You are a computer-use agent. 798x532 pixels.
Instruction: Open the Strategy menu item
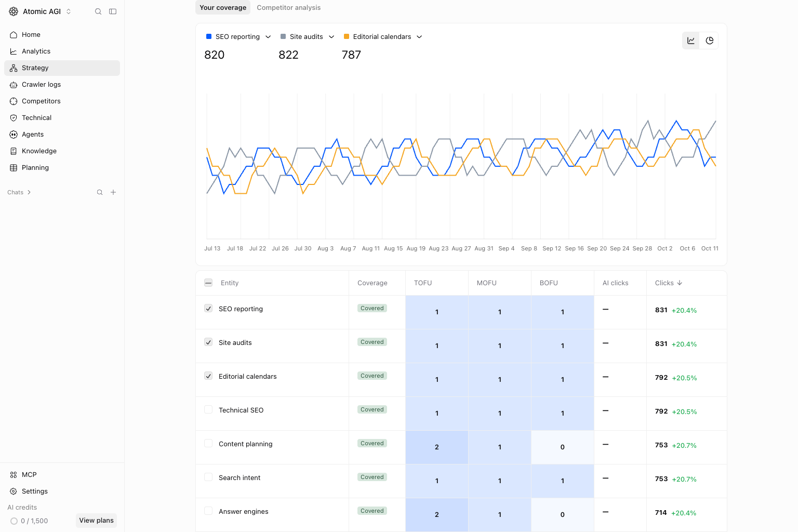pos(62,68)
